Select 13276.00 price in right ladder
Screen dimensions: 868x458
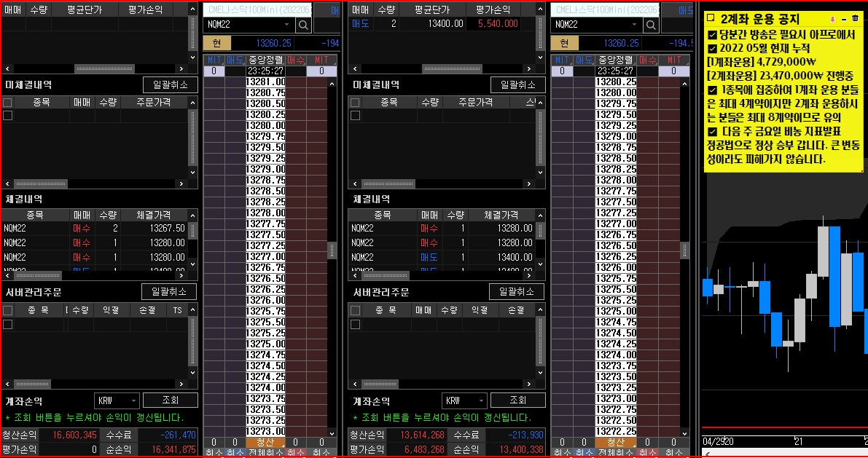tap(616, 268)
